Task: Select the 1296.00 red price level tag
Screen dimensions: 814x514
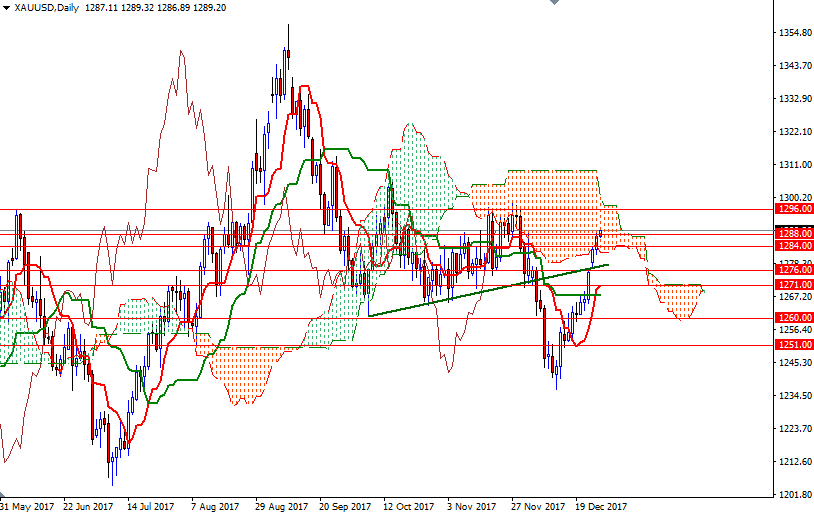Action: pos(794,209)
